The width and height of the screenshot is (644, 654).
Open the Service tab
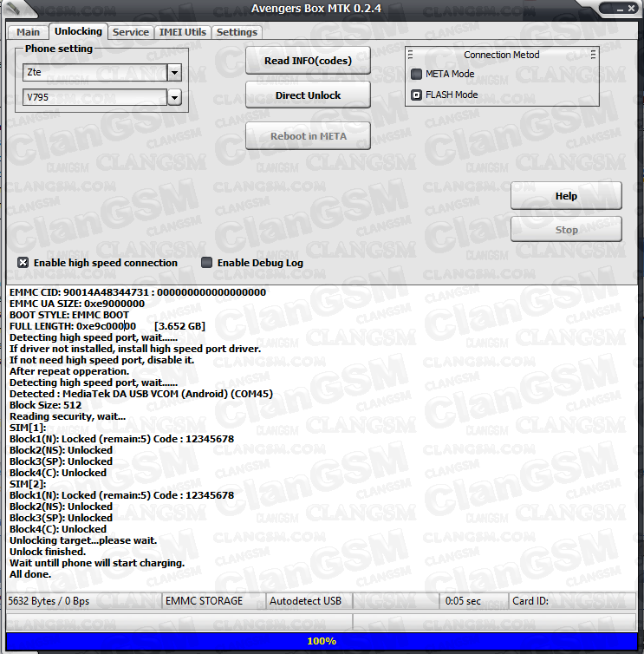131,32
